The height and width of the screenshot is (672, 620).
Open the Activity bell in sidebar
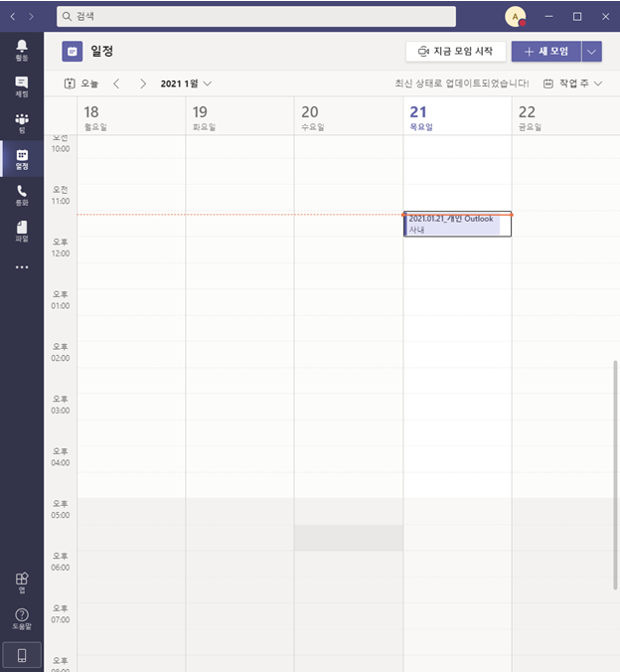(x=22, y=50)
